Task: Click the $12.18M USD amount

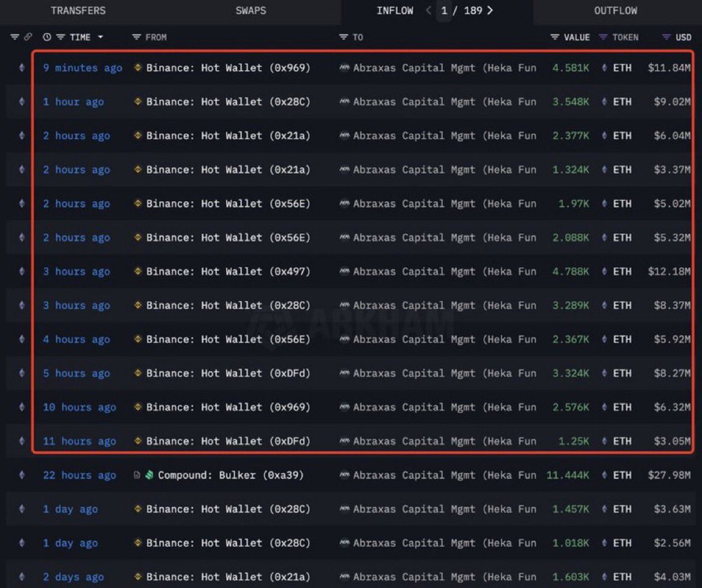Action: [669, 272]
